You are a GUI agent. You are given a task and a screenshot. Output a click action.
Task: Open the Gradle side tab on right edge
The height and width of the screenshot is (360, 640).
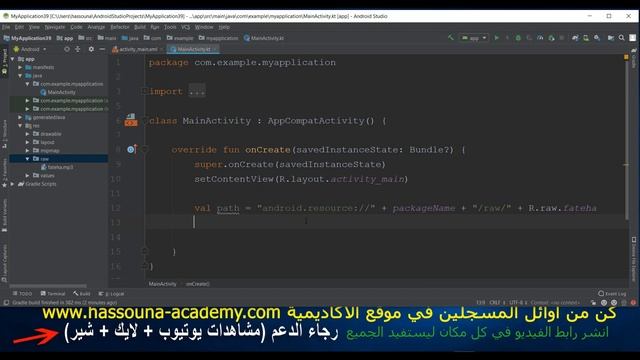pos(634,58)
